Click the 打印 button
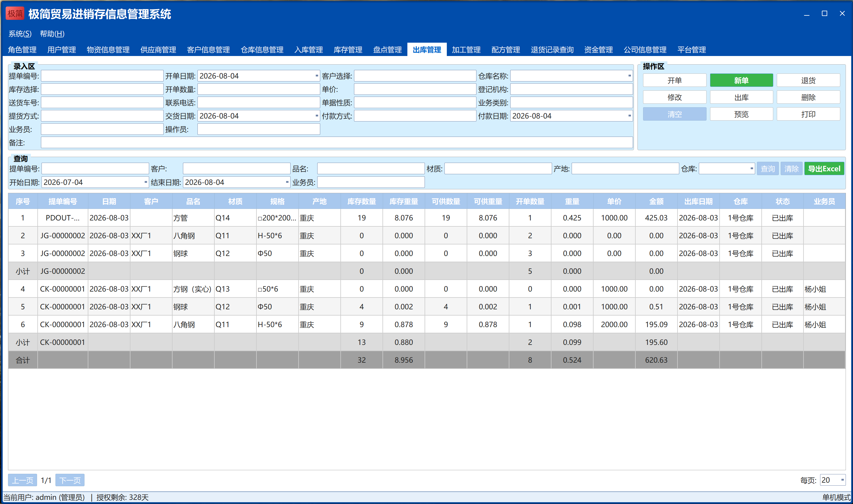The height and width of the screenshot is (504, 853). (x=808, y=114)
